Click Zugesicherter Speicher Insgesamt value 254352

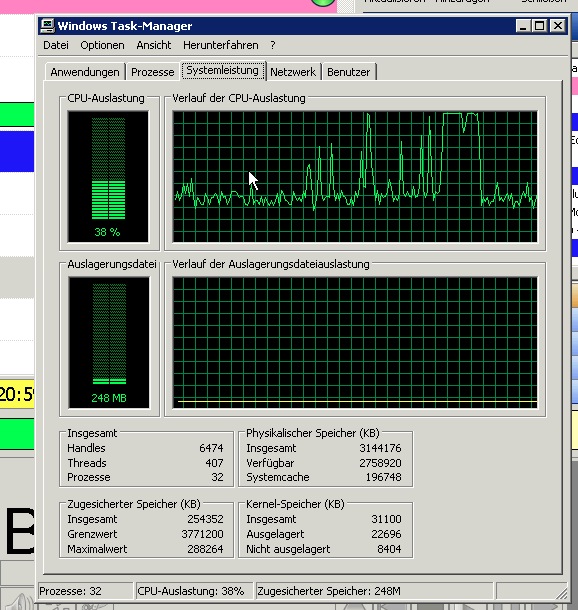tap(205, 519)
